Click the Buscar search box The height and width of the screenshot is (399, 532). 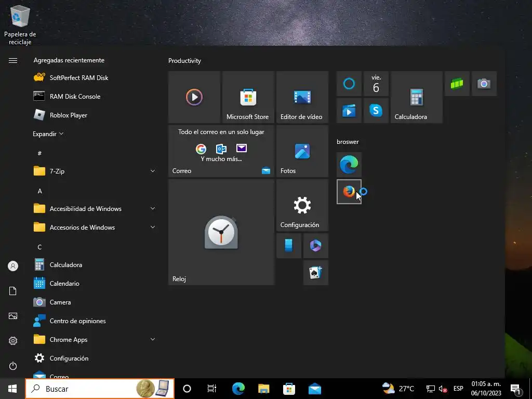(x=100, y=389)
